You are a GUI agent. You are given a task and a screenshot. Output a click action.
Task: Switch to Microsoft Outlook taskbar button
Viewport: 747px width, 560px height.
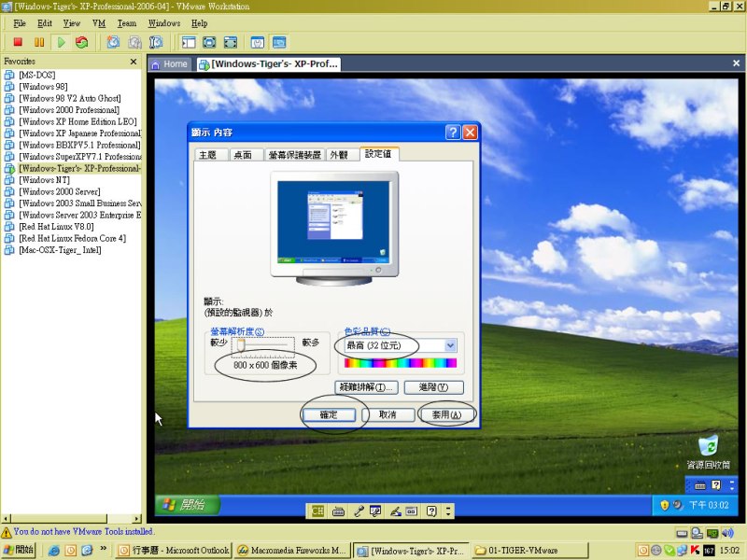pyautogui.click(x=174, y=551)
